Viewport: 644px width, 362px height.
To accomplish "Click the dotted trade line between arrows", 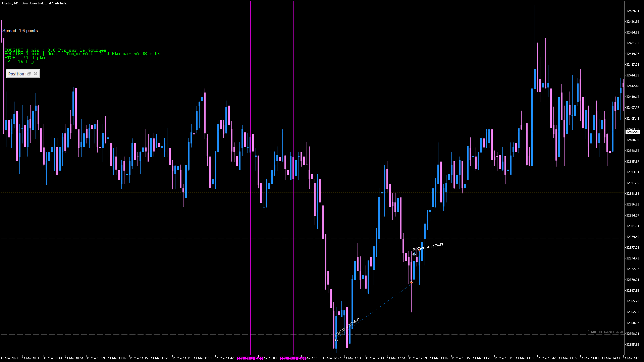I will click(x=379, y=307).
